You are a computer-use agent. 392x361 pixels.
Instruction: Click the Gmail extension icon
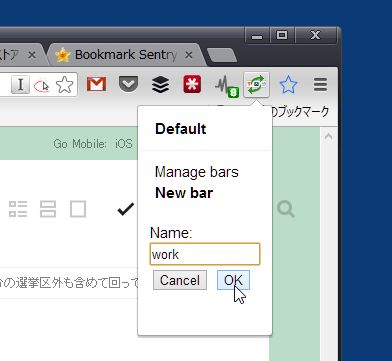click(96, 84)
